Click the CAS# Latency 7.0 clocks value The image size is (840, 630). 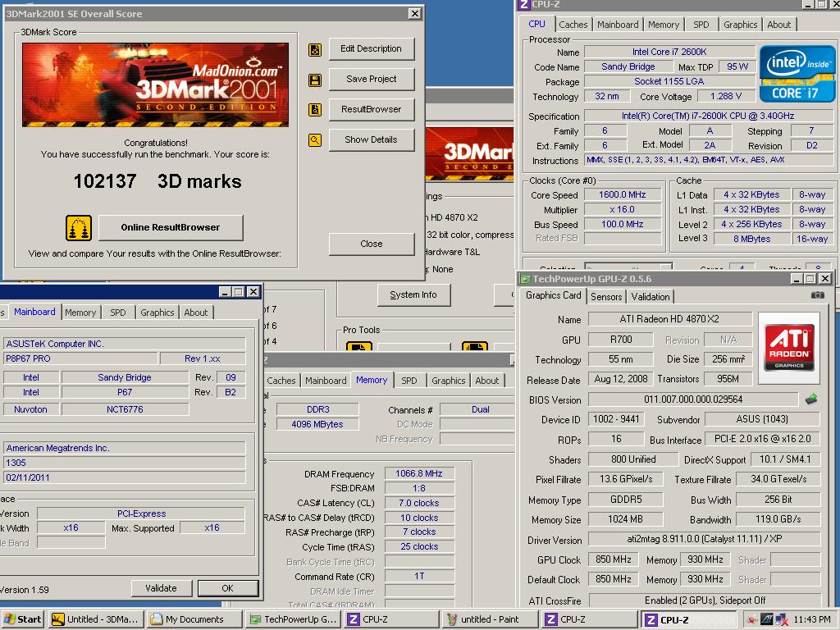419,503
